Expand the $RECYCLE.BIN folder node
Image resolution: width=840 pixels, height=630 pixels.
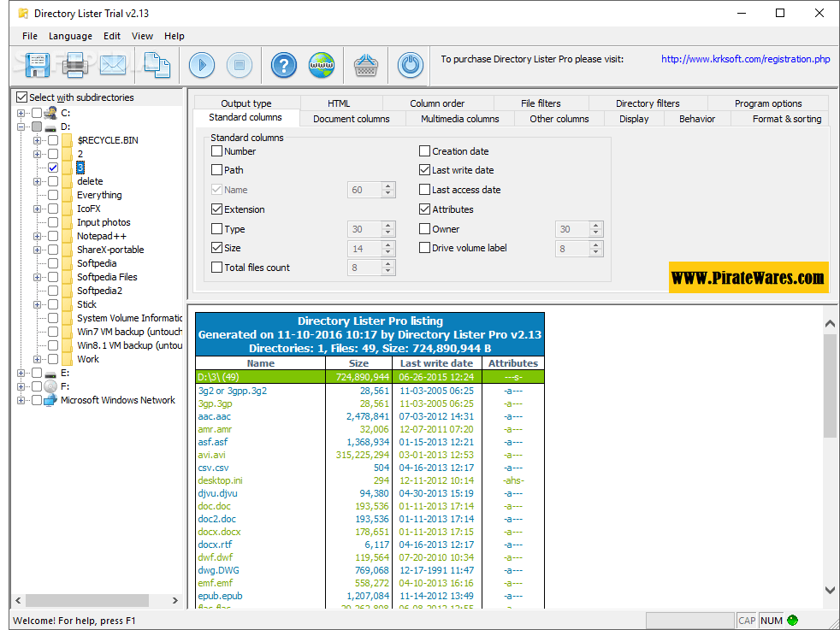[x=37, y=140]
